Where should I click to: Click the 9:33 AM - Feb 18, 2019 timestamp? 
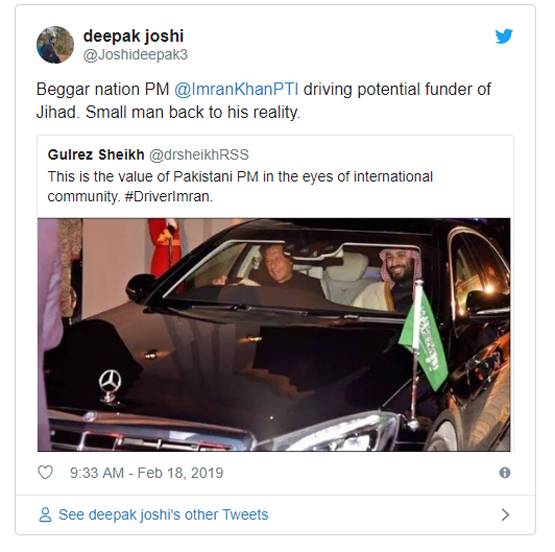[x=147, y=473]
